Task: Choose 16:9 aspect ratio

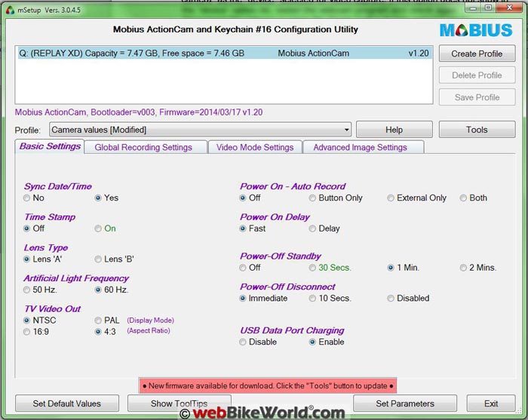Action: pyautogui.click(x=26, y=332)
